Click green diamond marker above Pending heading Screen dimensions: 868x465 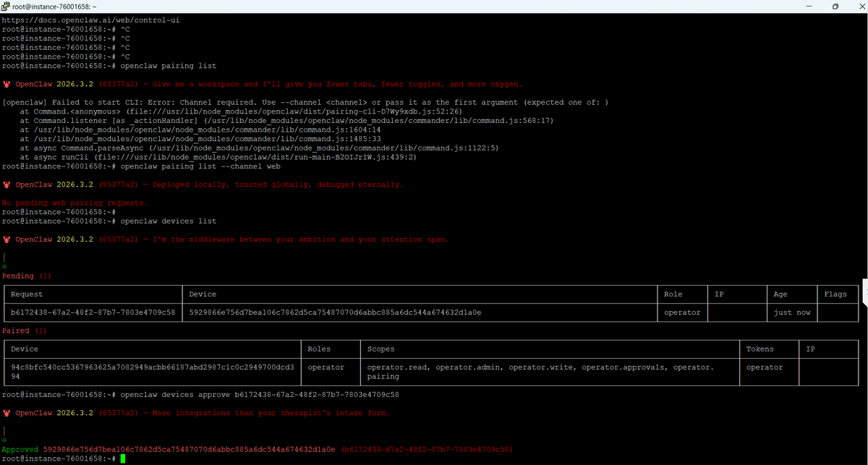coord(4,267)
